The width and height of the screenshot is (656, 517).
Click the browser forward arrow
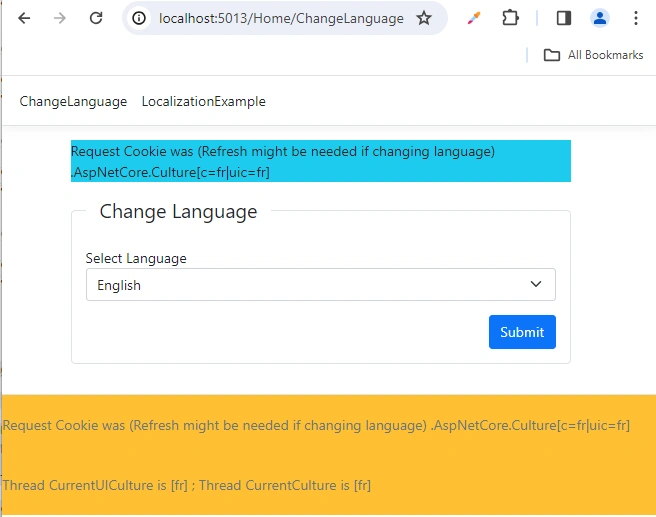[x=60, y=18]
